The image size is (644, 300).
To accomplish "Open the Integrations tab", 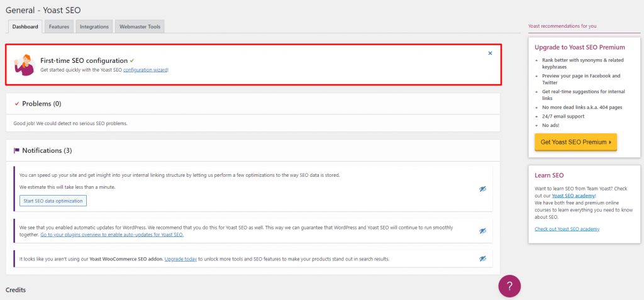I will tap(94, 26).
